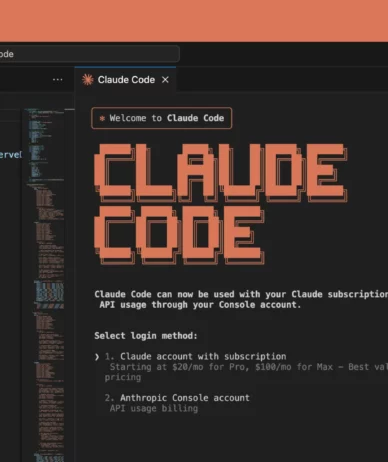
Task: Select Claude account with subscription option
Action: 203,356
